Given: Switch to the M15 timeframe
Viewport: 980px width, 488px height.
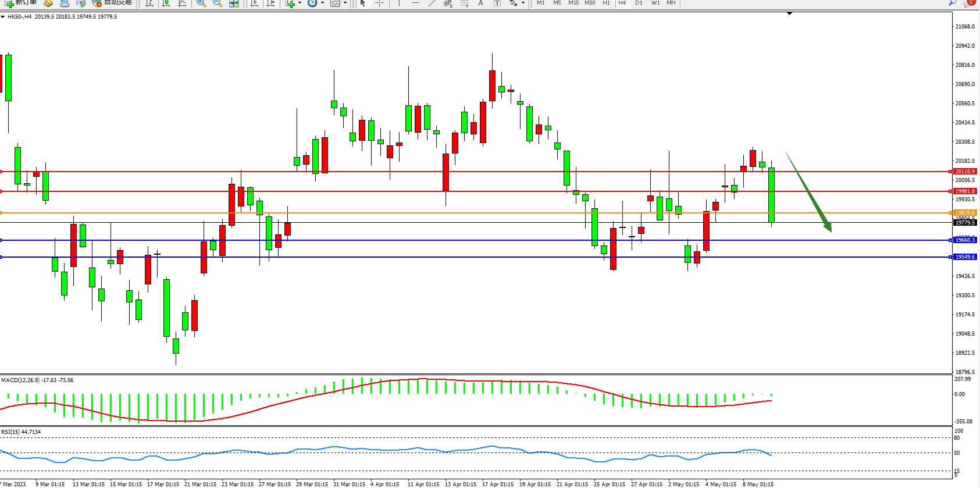Looking at the screenshot, I should 573,3.
